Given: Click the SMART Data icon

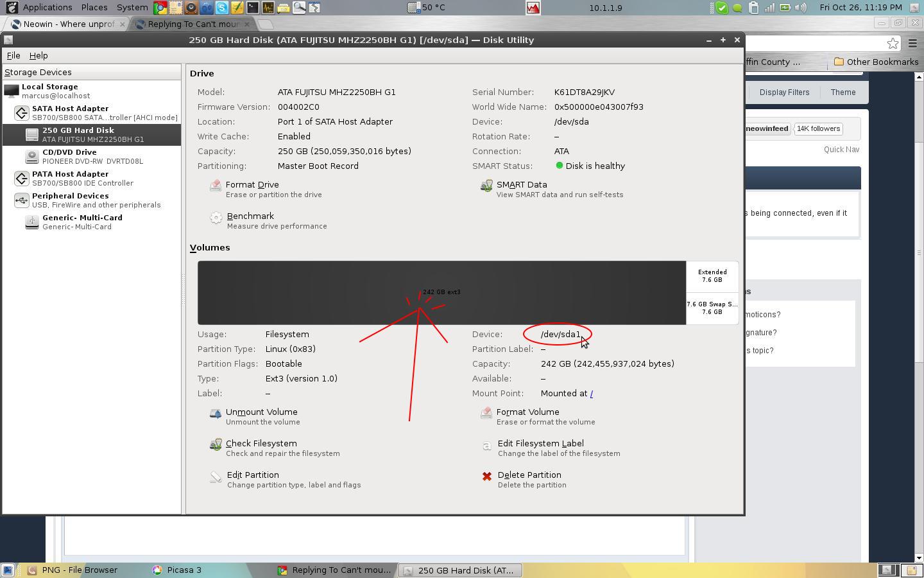Looking at the screenshot, I should click(x=486, y=186).
